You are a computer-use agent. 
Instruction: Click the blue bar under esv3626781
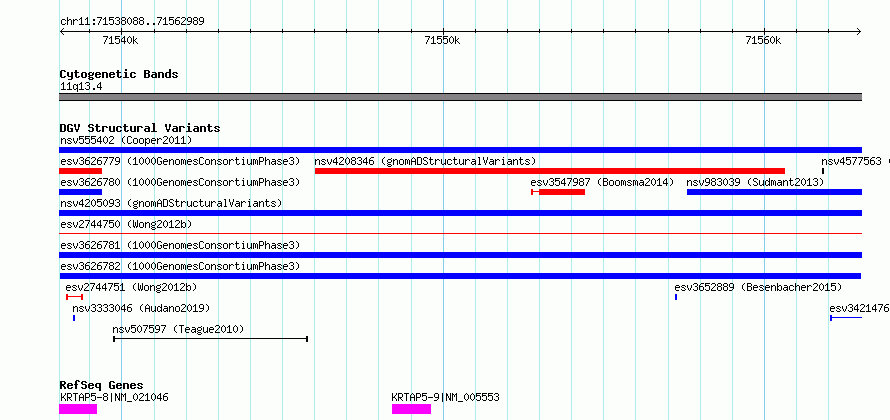click(x=460, y=255)
